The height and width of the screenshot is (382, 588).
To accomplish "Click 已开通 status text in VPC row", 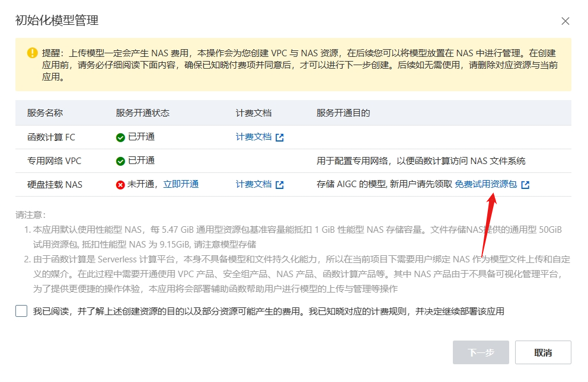I will (142, 160).
